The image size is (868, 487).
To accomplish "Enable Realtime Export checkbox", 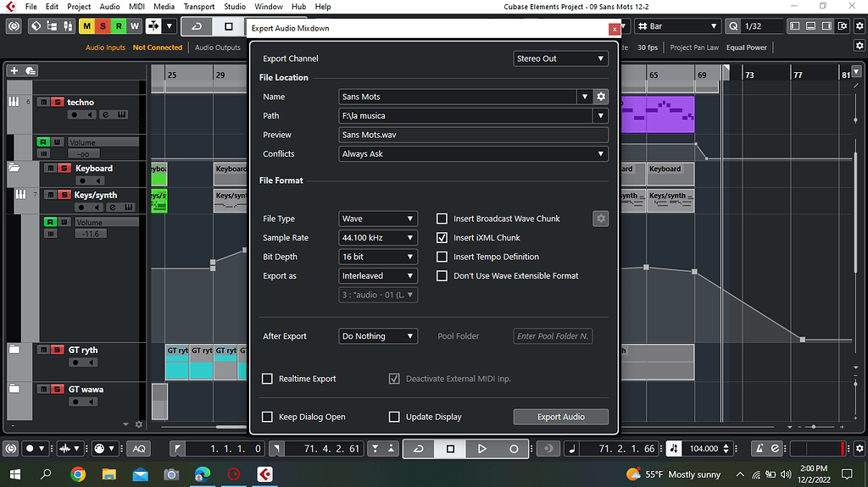I will (x=267, y=379).
